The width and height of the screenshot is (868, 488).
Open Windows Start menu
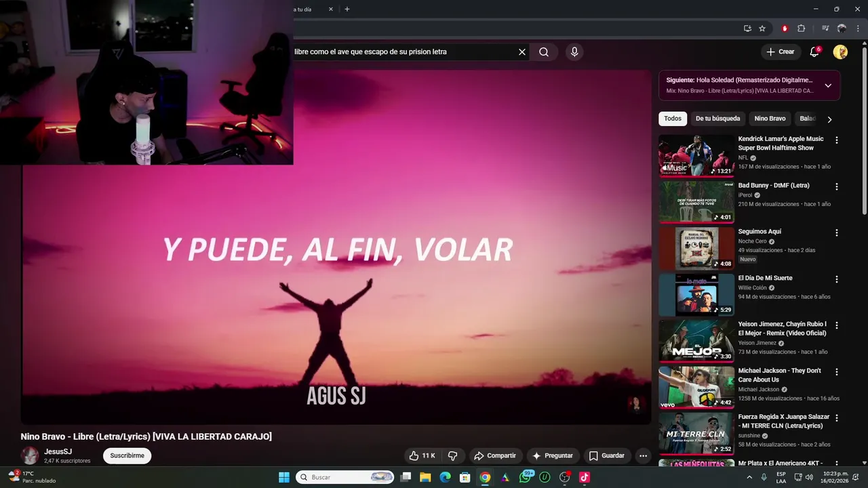(284, 477)
